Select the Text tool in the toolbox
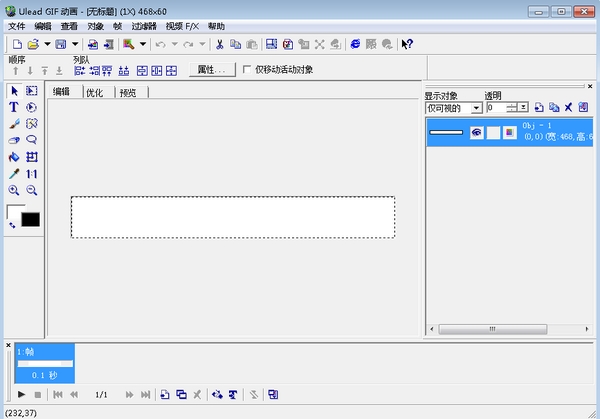Image resolution: width=600 pixels, height=419 pixels. [x=14, y=107]
